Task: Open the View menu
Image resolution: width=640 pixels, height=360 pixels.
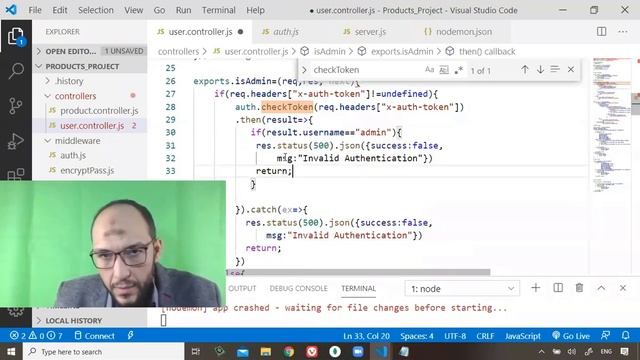Action: tap(133, 10)
